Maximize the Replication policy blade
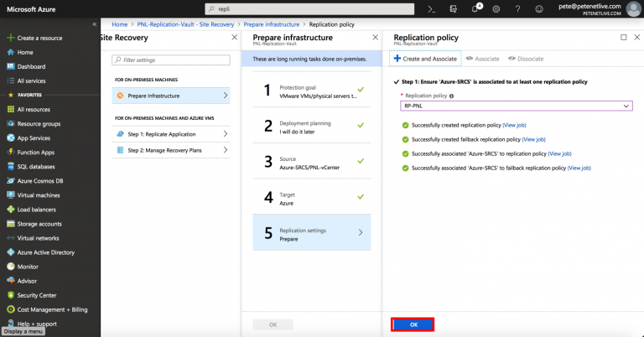The image size is (644, 337). (x=624, y=38)
